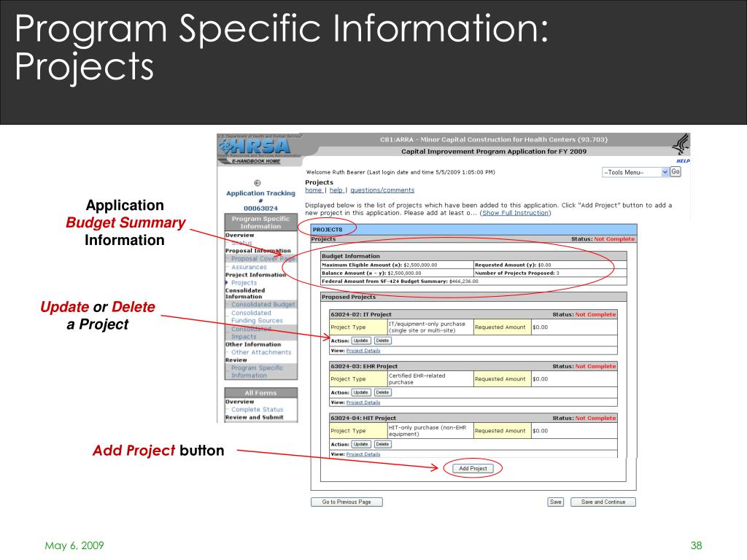The width and height of the screenshot is (747, 560).
Task: Click the home link under Projects
Action: 314,190
